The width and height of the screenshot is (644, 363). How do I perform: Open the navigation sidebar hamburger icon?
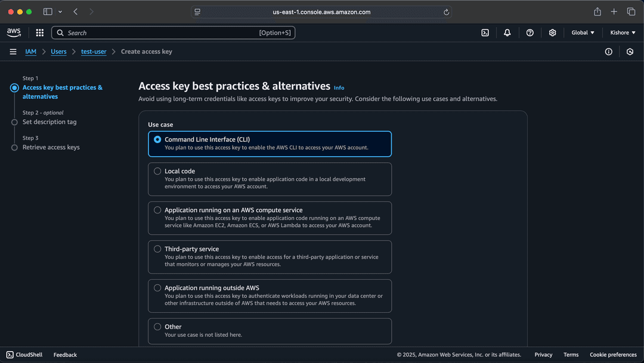[x=13, y=51]
